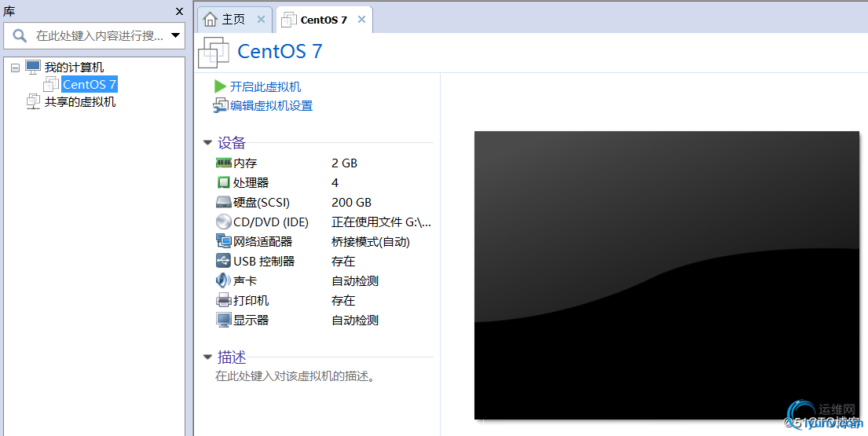Click the shared VMs (共享的虚拟机) icon
868x436 pixels.
tap(33, 101)
